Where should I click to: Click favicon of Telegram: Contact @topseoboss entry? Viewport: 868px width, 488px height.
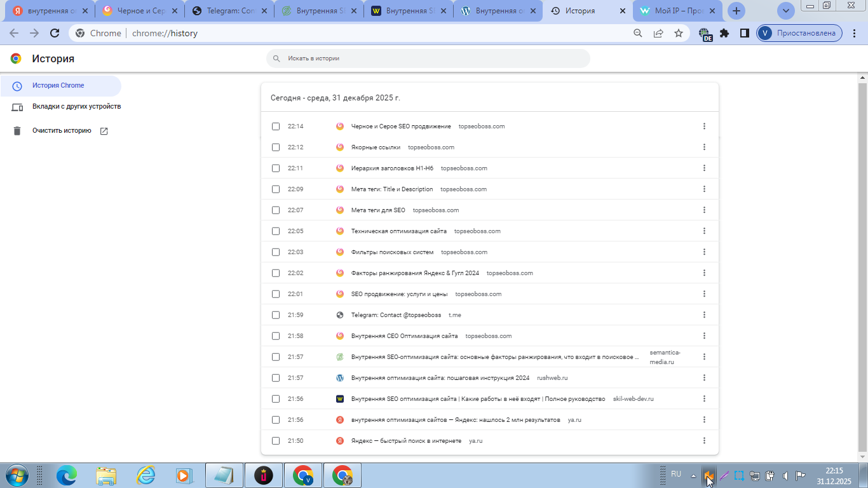pos(340,315)
